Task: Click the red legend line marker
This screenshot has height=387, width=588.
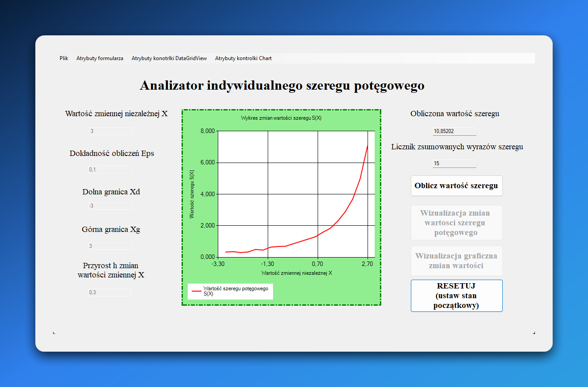Action: pyautogui.click(x=196, y=292)
